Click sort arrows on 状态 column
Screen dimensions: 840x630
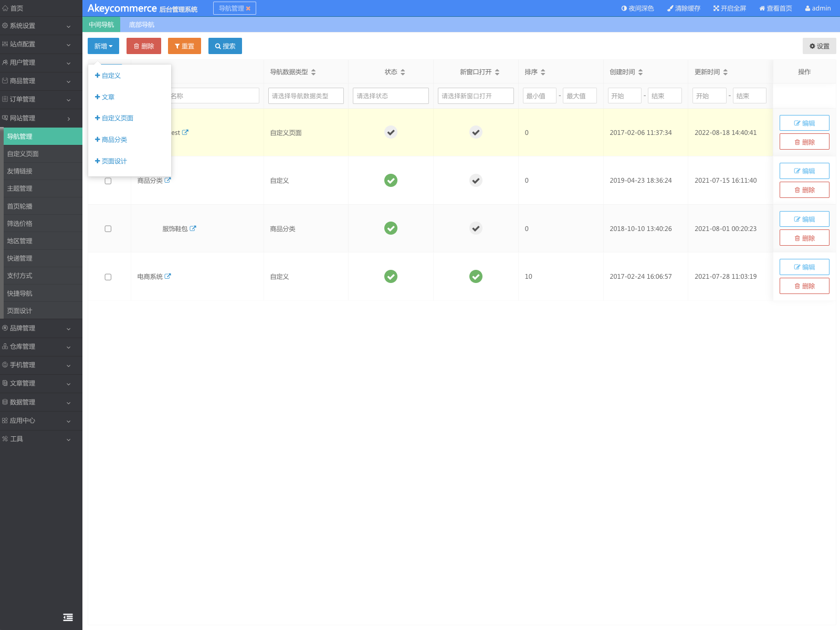pos(403,72)
